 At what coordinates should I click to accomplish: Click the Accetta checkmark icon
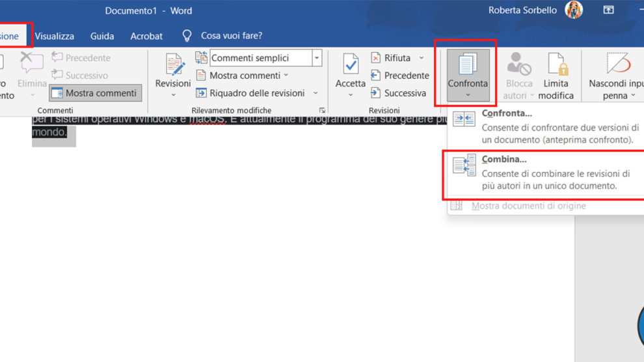click(351, 64)
